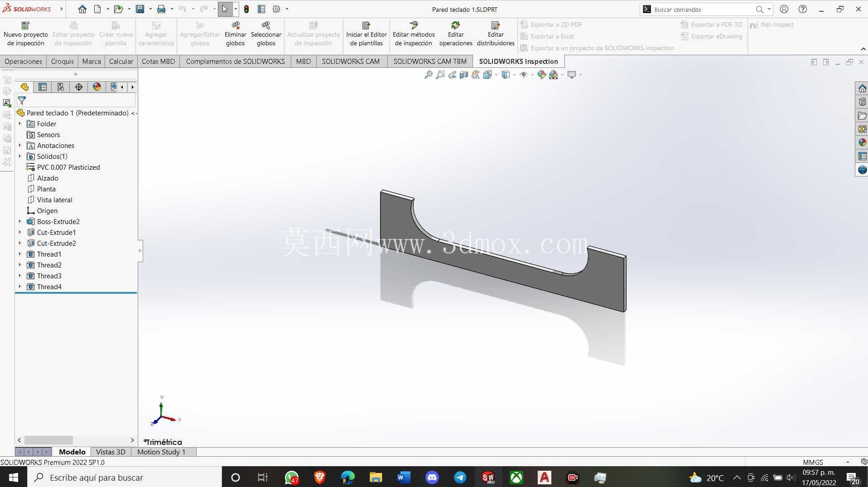Expand the Boss-Extrude2 feature
This screenshot has width=868, height=487.
coord(20,221)
